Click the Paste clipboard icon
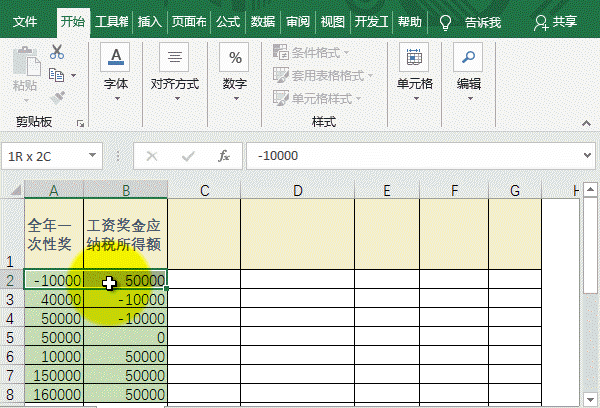Screen dimensions: 600x408 (x=25, y=68)
